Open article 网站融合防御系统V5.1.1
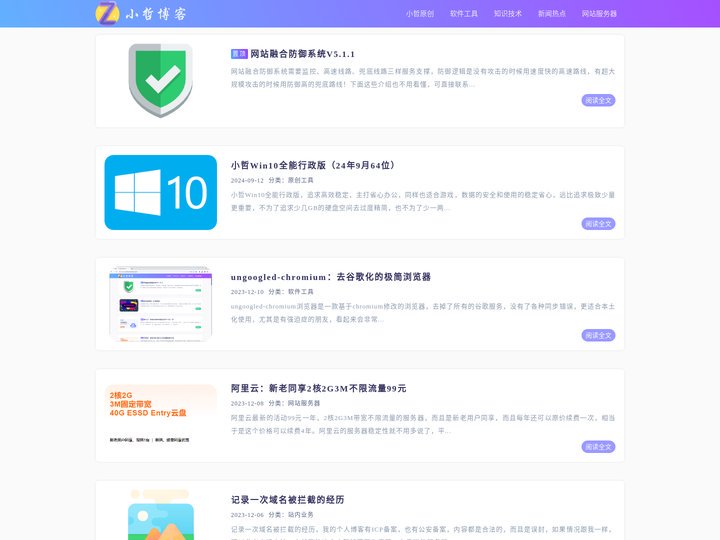 [x=302, y=54]
